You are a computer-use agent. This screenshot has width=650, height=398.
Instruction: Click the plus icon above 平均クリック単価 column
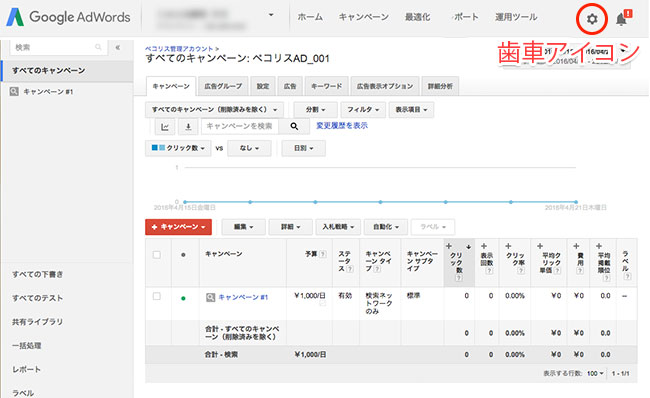coord(540,246)
